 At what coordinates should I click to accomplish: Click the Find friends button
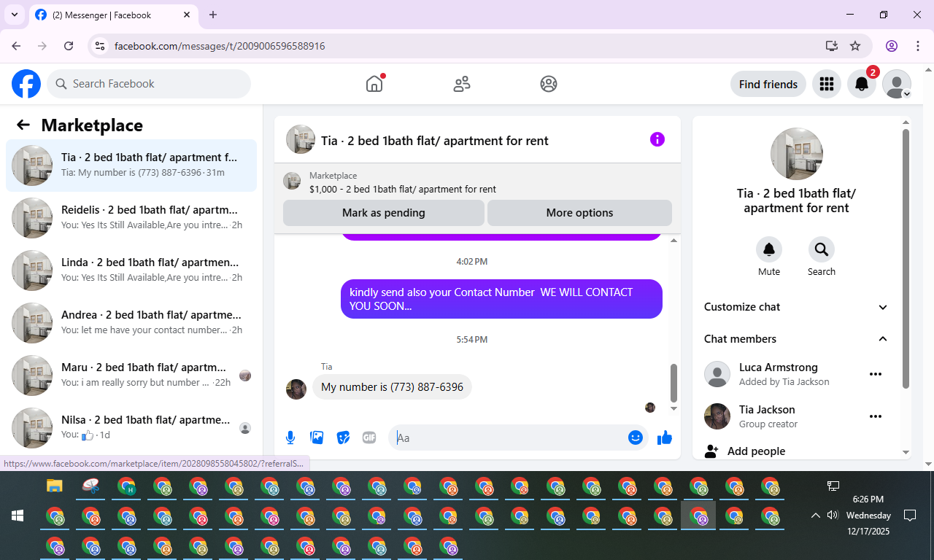768,84
